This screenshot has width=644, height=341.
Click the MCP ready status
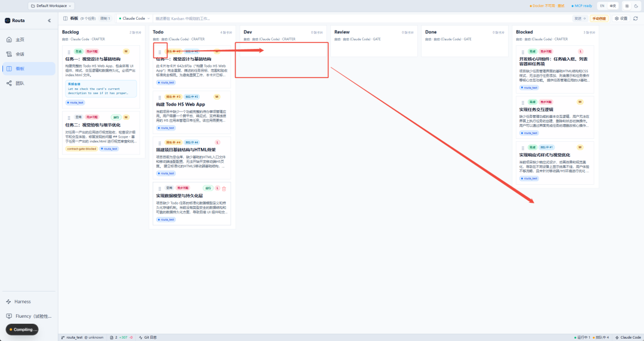(x=581, y=6)
